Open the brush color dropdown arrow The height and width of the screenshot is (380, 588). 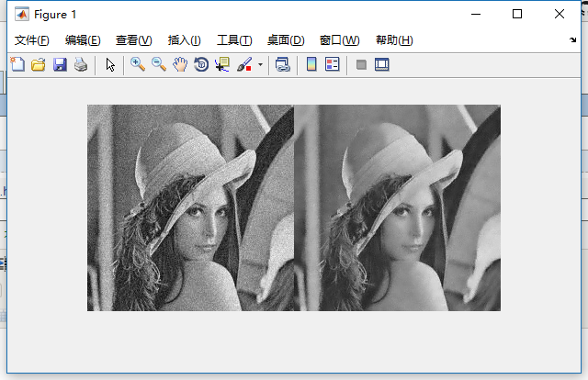click(x=260, y=64)
